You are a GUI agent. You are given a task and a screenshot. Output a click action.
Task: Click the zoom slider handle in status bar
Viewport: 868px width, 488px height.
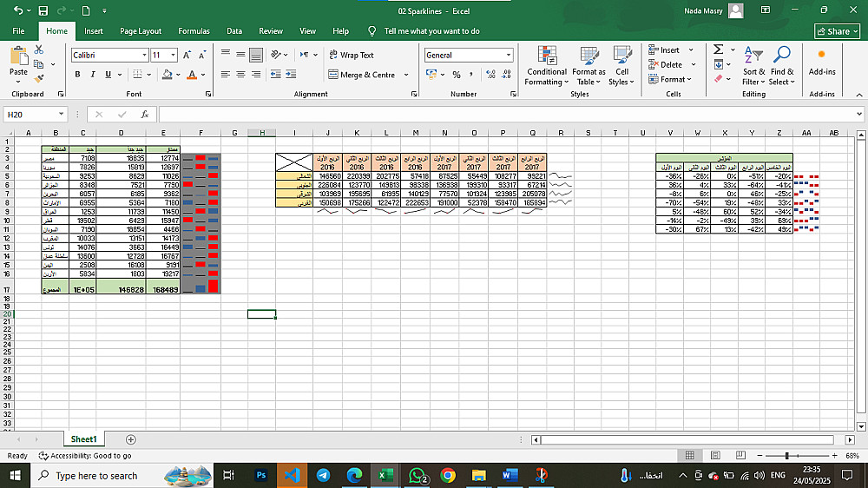tap(786, 455)
